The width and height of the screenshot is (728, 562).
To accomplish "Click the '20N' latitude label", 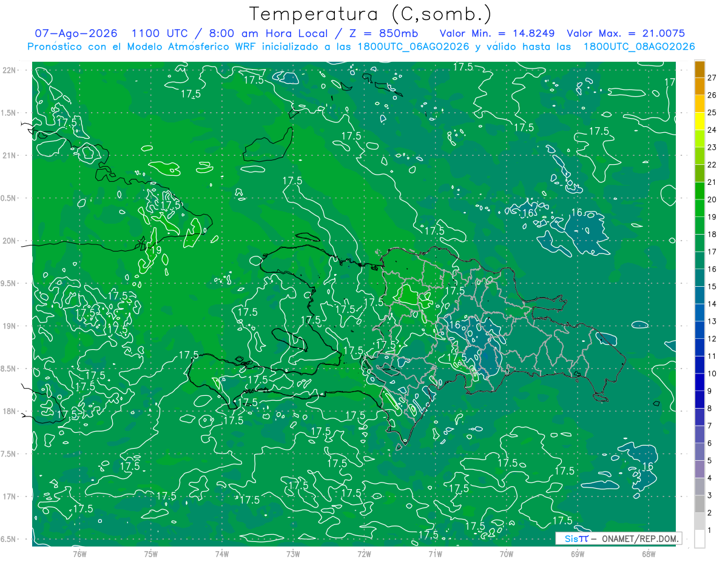I will (9, 241).
